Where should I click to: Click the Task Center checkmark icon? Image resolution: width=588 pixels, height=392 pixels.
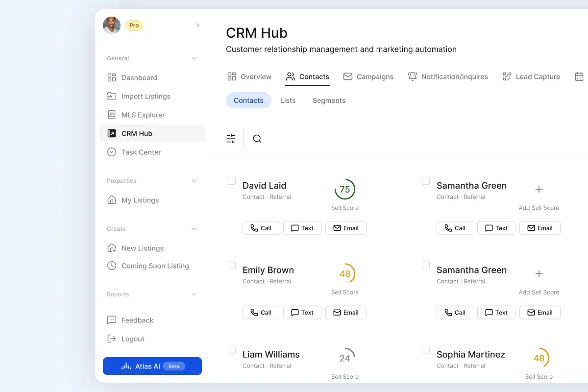click(112, 152)
